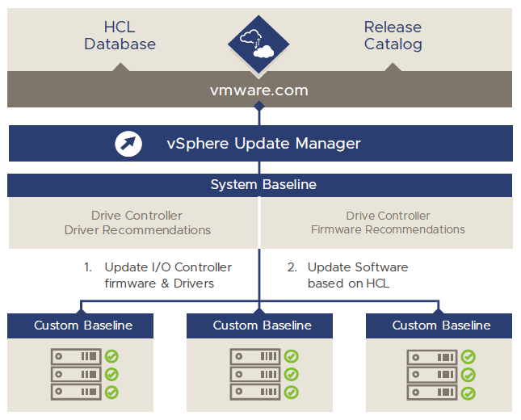Click the vSphere Update Manager title

[x=264, y=144]
